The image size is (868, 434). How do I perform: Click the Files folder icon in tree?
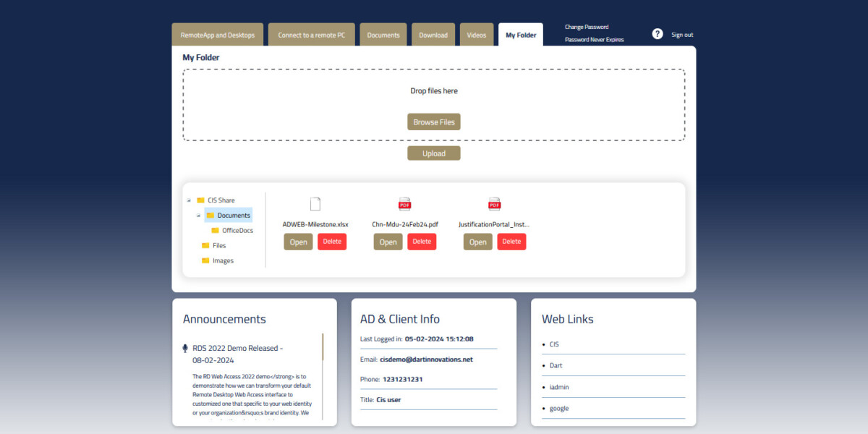[205, 246]
